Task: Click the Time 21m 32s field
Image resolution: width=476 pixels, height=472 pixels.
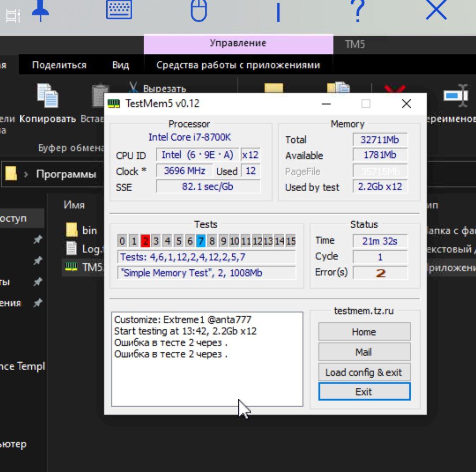Action: (x=380, y=241)
